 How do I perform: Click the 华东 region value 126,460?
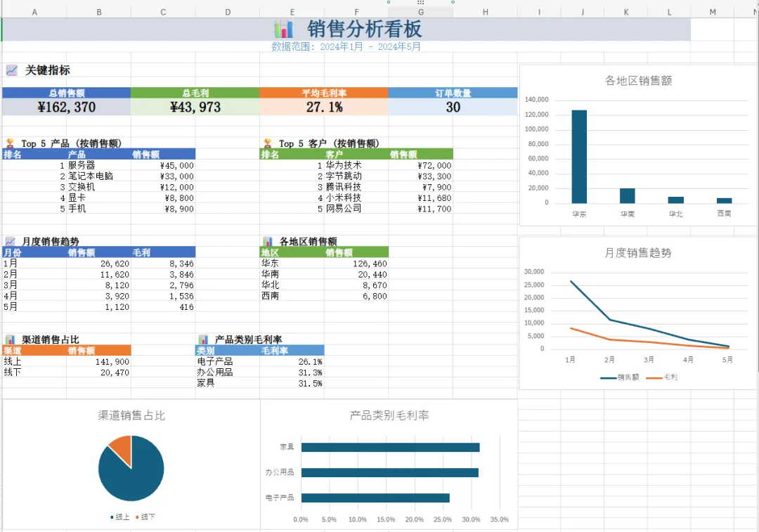356,264
